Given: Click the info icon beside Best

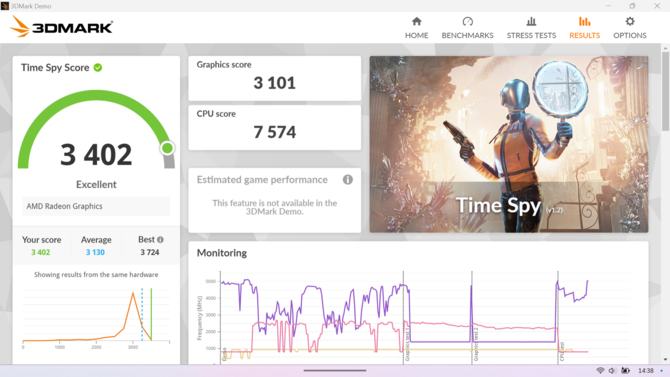Looking at the screenshot, I should pos(160,240).
